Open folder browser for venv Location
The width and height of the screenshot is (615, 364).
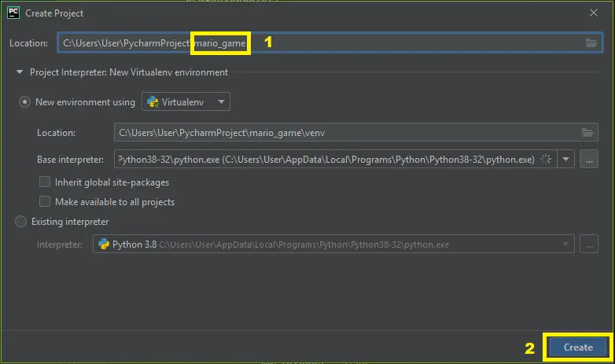587,133
